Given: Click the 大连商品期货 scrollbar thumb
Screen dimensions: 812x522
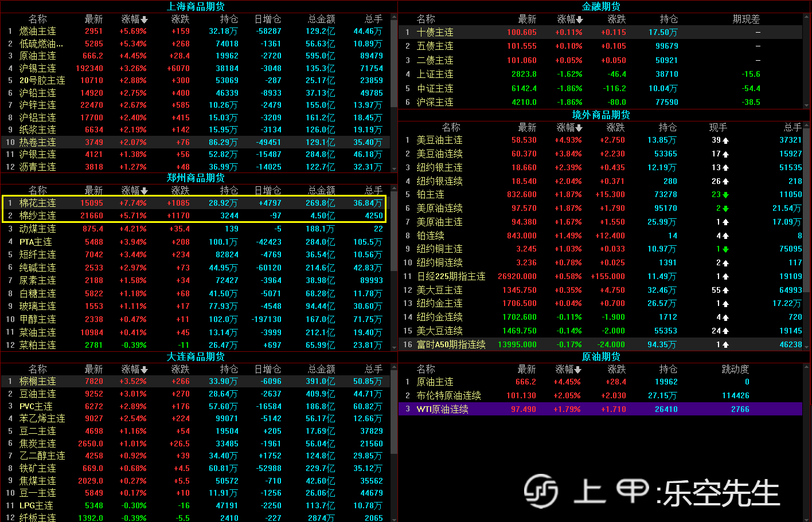Looking at the screenshot, I should pyautogui.click(x=394, y=411).
